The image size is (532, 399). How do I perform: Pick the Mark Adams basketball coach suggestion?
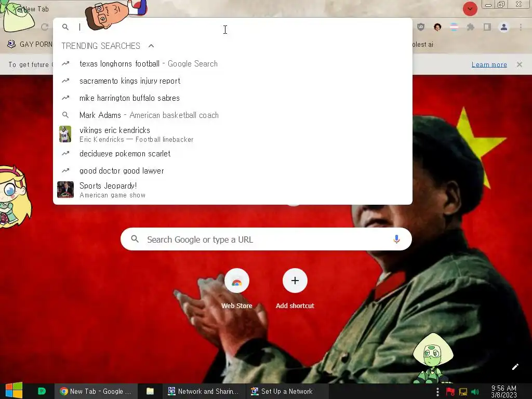233,115
